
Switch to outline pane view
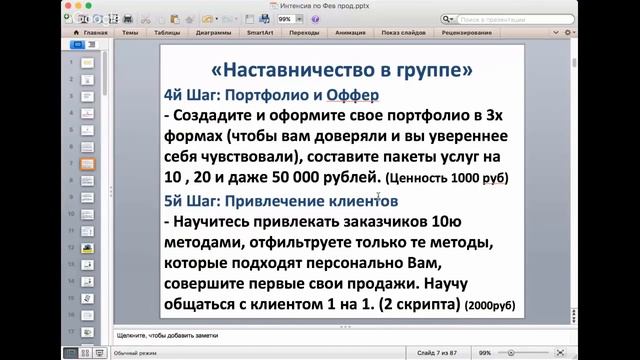(91, 44)
